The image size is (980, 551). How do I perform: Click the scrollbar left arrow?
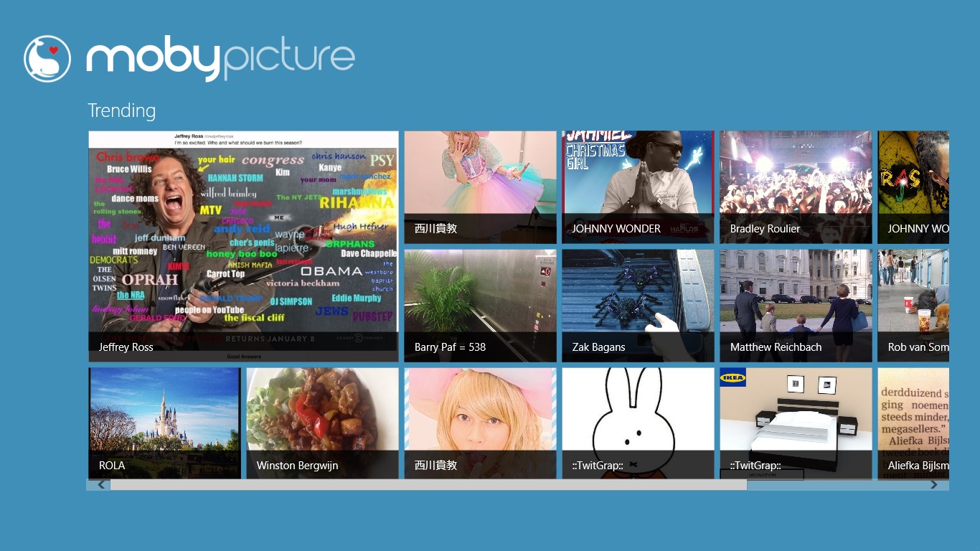pos(101,485)
